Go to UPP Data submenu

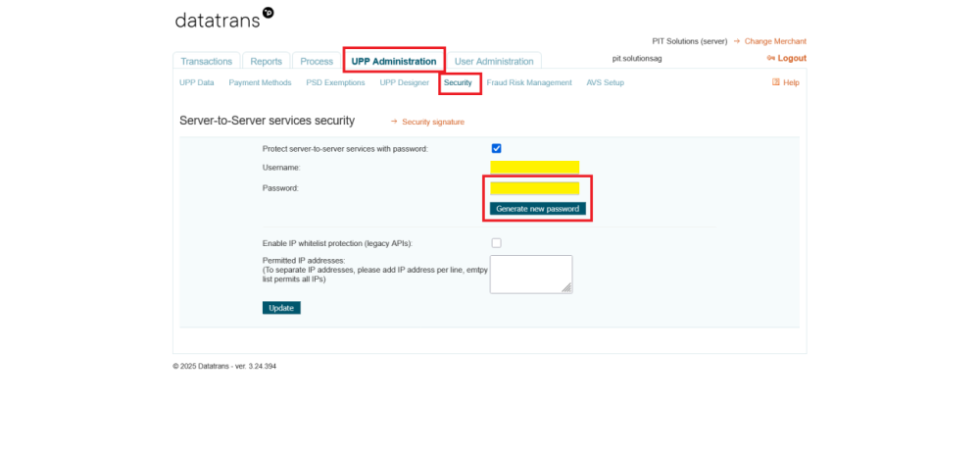[196, 82]
